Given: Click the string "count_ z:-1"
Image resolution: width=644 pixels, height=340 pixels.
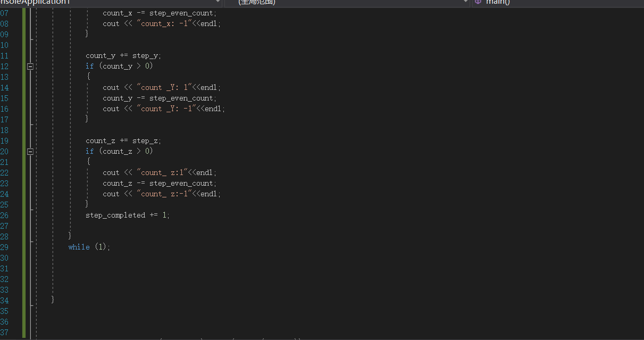Looking at the screenshot, I should pyautogui.click(x=164, y=194).
